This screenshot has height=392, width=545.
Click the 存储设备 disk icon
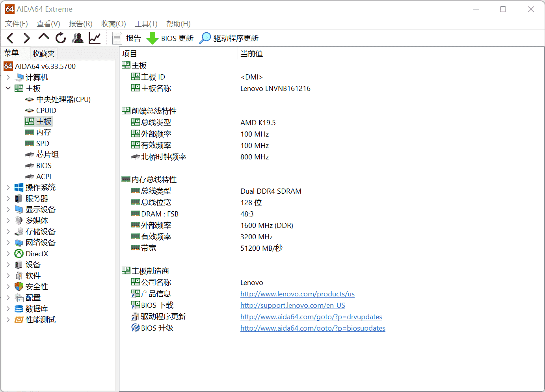[19, 231]
